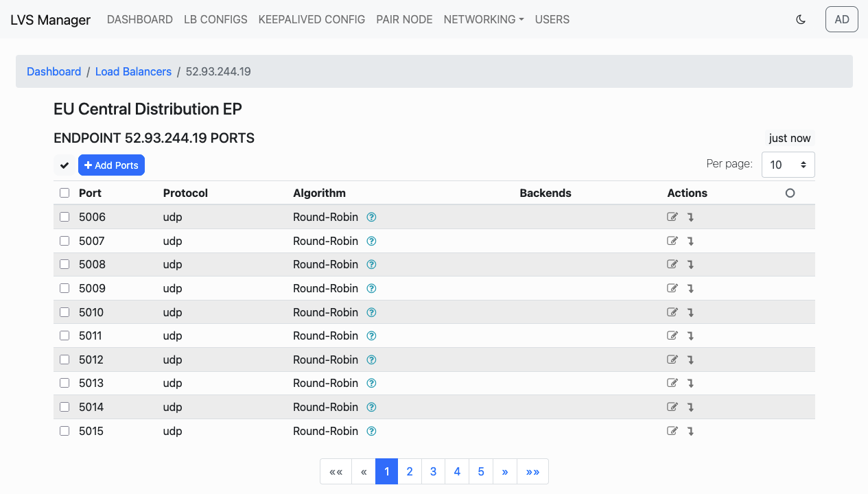Check the box for port 5007
Image resolution: width=868 pixels, height=494 pixels.
pyautogui.click(x=64, y=241)
